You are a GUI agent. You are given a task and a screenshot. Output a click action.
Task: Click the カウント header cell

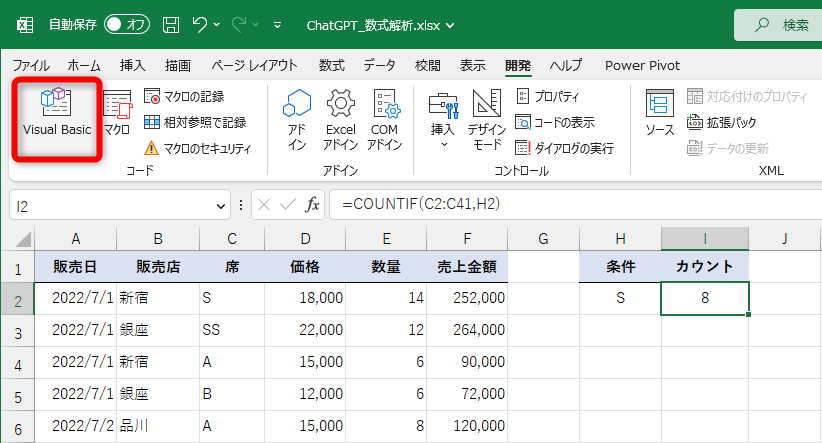coord(705,267)
